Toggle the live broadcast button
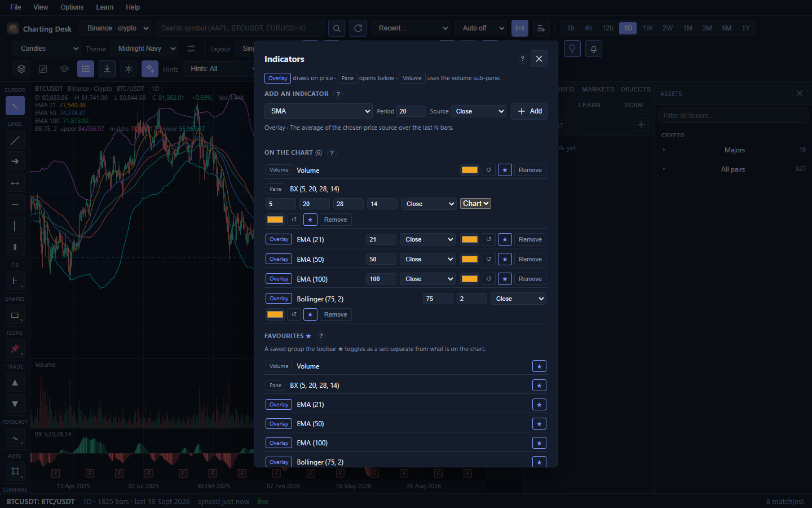 point(520,28)
